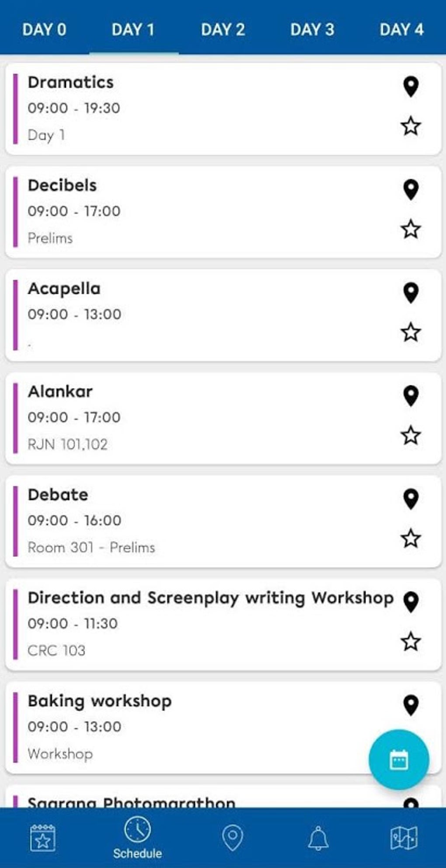The width and height of the screenshot is (446, 868).
Task: Switch to the DAY 2 tab
Action: (223, 30)
